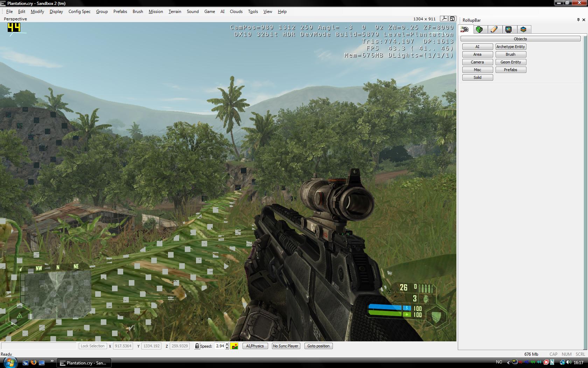The height and width of the screenshot is (368, 588).
Task: Toggle No Sync Player button
Action: click(x=286, y=346)
